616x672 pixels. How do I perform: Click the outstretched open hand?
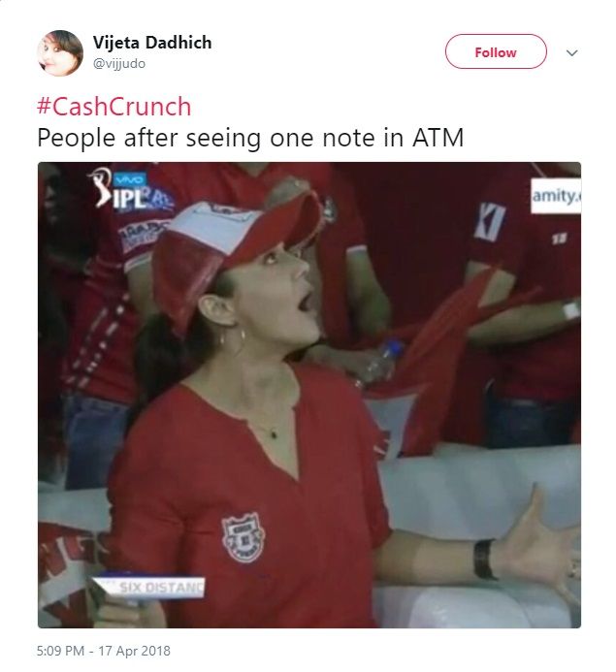tap(541, 550)
